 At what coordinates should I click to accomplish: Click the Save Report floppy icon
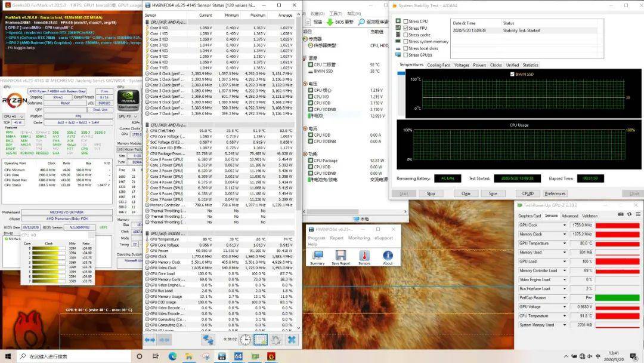pyautogui.click(x=340, y=256)
